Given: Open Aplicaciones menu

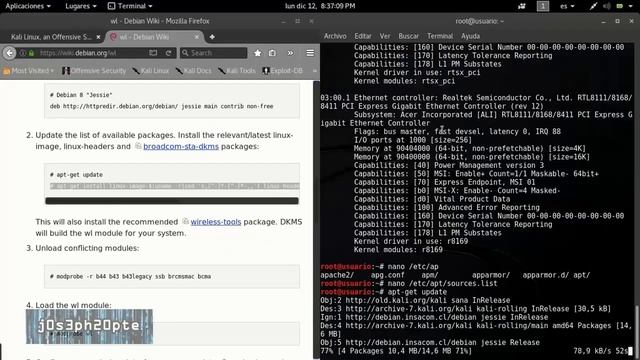Looking at the screenshot, I should [28, 6].
